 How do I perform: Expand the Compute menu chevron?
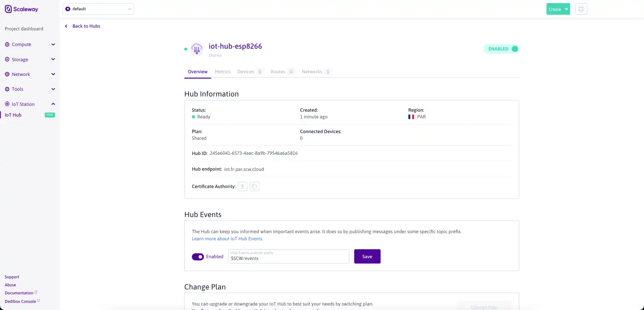[x=53, y=45]
